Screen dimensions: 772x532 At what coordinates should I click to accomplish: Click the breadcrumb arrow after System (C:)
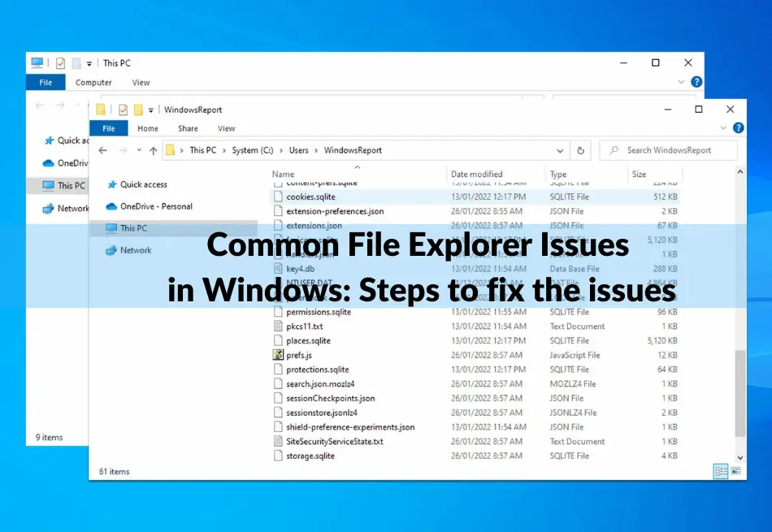pos(282,150)
